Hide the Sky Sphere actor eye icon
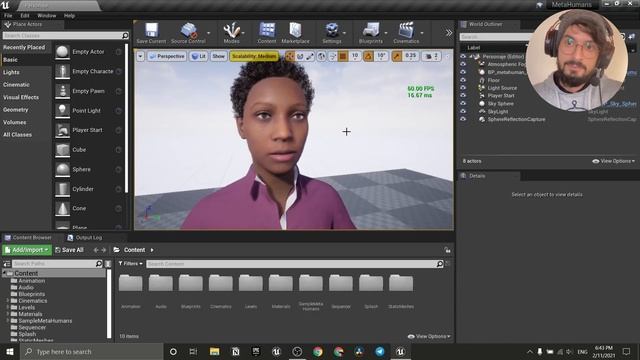Image resolution: width=640 pixels, height=360 pixels. click(463, 103)
